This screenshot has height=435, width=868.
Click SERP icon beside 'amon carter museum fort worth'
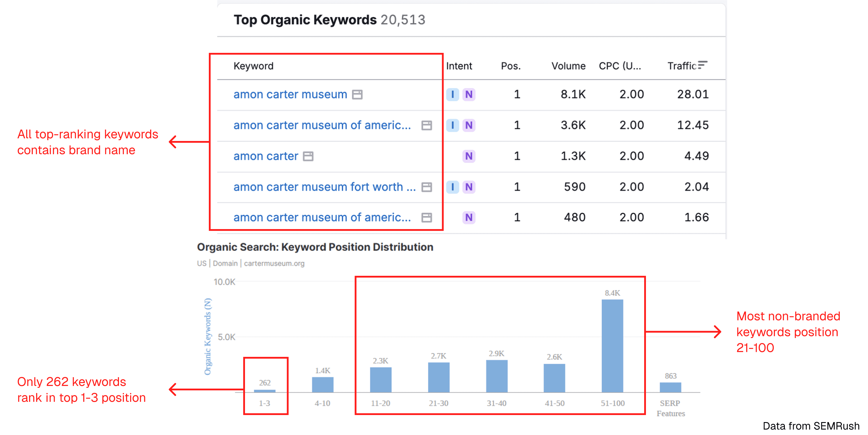click(x=427, y=187)
